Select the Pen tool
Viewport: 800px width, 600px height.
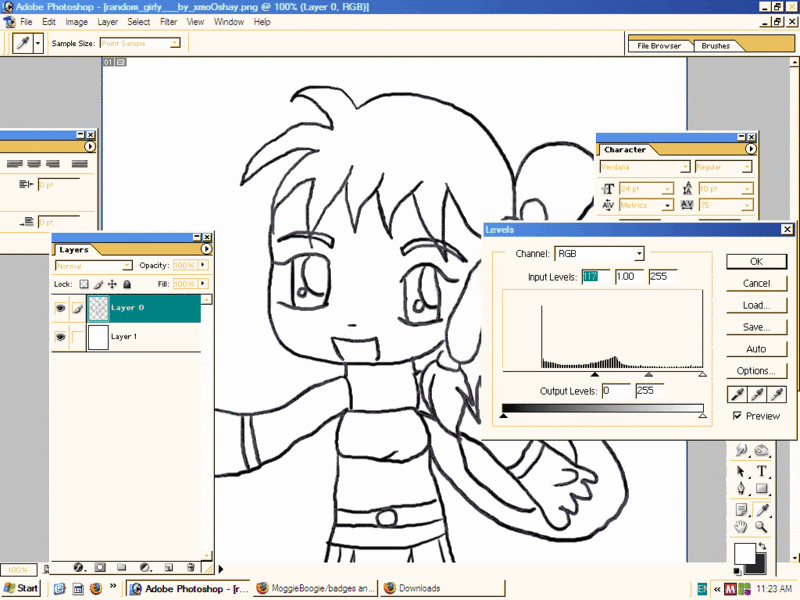741,489
